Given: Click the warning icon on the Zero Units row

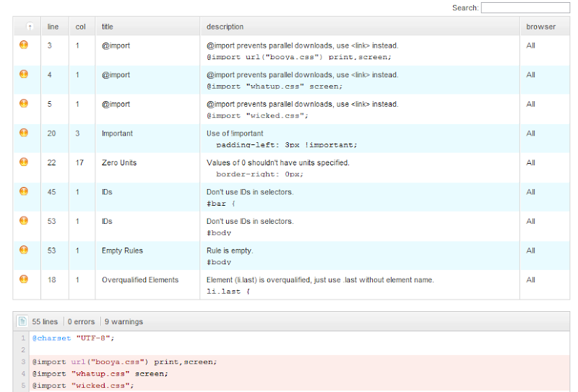Looking at the screenshot, I should tap(24, 162).
